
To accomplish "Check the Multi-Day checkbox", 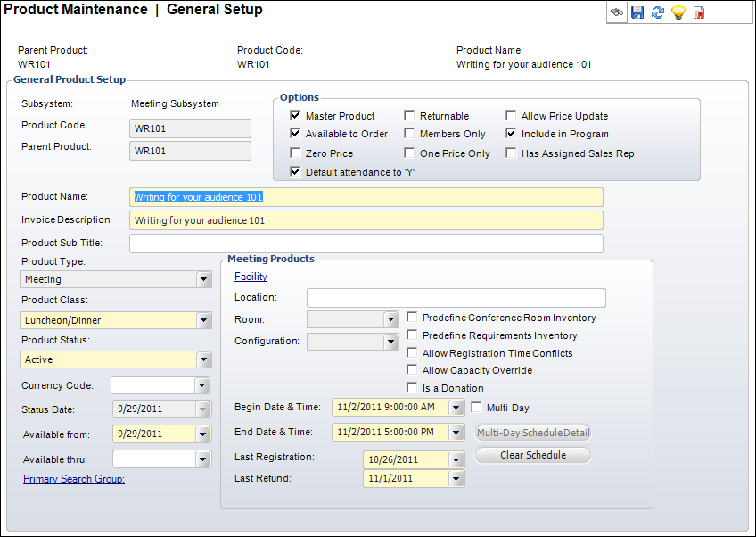I will 476,408.
